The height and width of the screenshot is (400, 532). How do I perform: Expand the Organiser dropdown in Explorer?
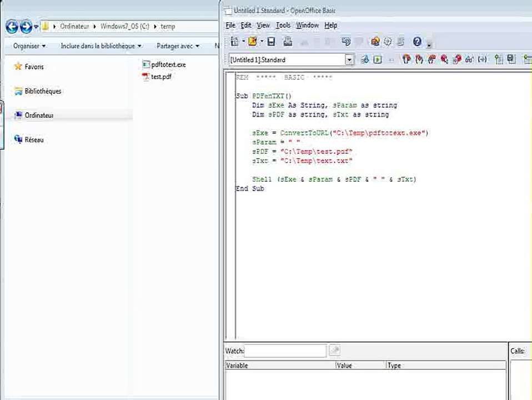pos(30,46)
